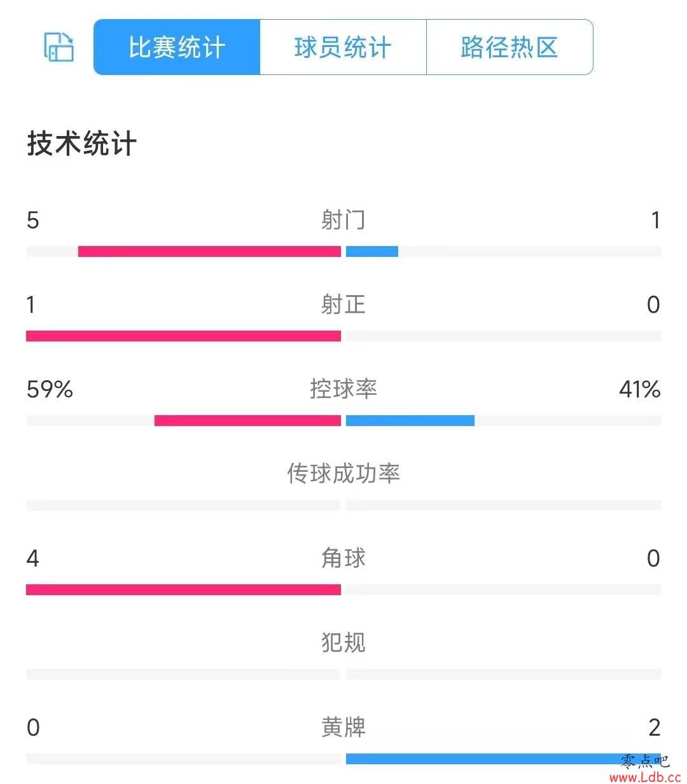Tap the screen rotate icon
Screen dimensions: 687x784
tap(59, 47)
